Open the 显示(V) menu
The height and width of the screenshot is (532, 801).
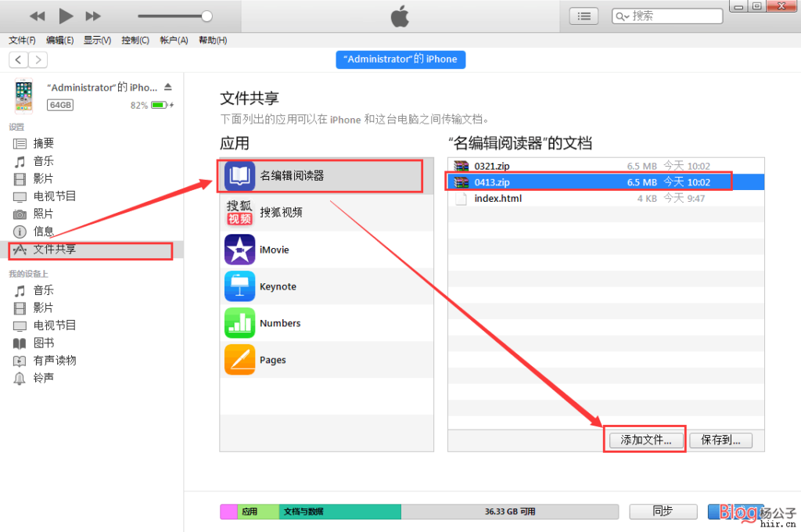point(97,41)
